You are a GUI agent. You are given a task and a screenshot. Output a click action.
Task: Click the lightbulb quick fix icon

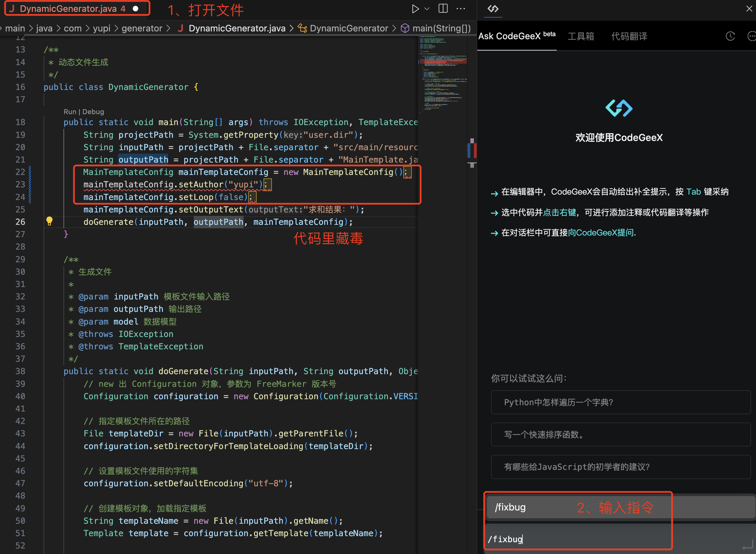click(x=49, y=221)
